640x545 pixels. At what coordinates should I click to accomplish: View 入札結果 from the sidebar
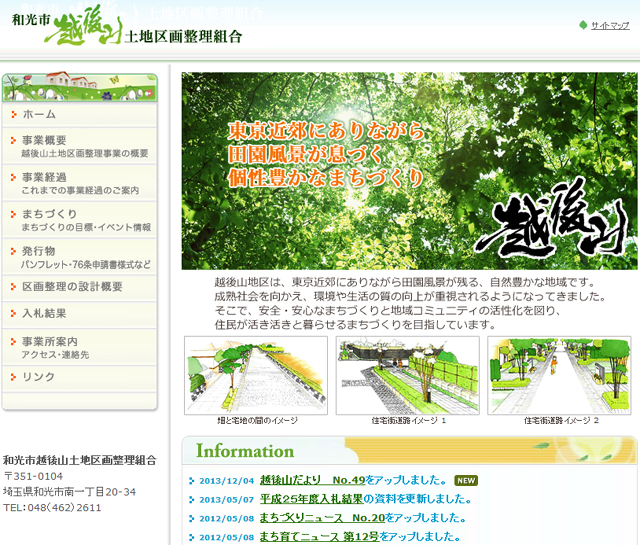click(45, 313)
